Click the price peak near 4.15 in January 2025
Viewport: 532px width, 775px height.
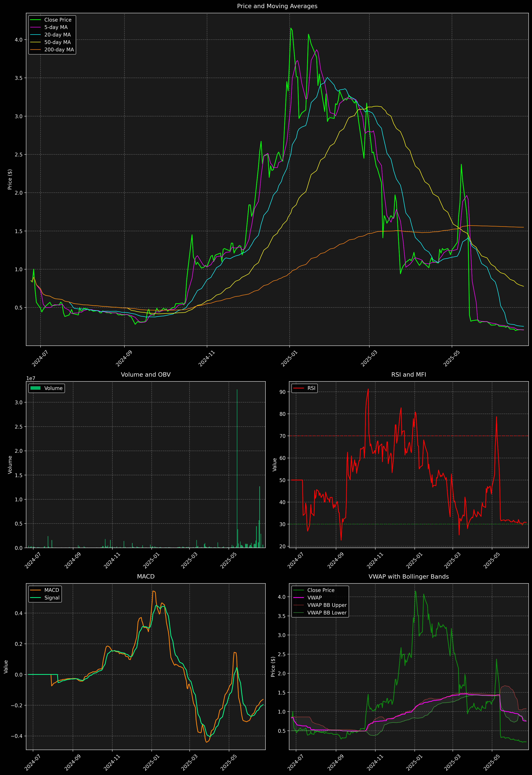(291, 28)
